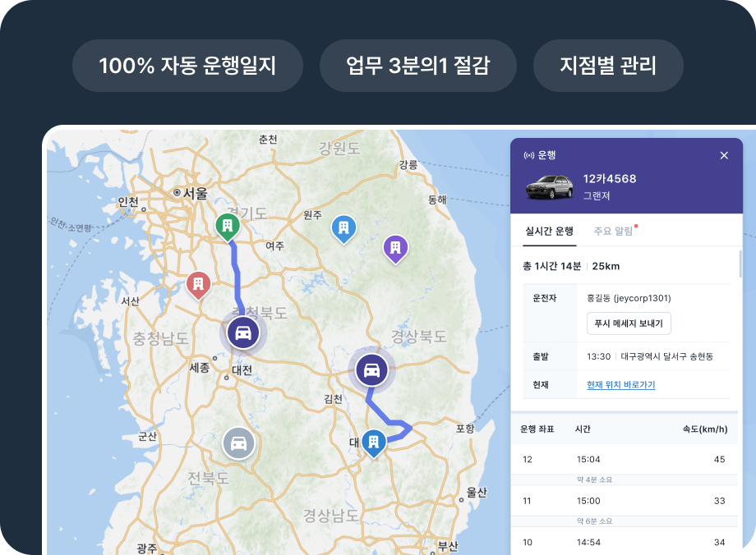The image size is (756, 555).
Task: Click the purple car marker near 대전
Action: pyautogui.click(x=242, y=333)
